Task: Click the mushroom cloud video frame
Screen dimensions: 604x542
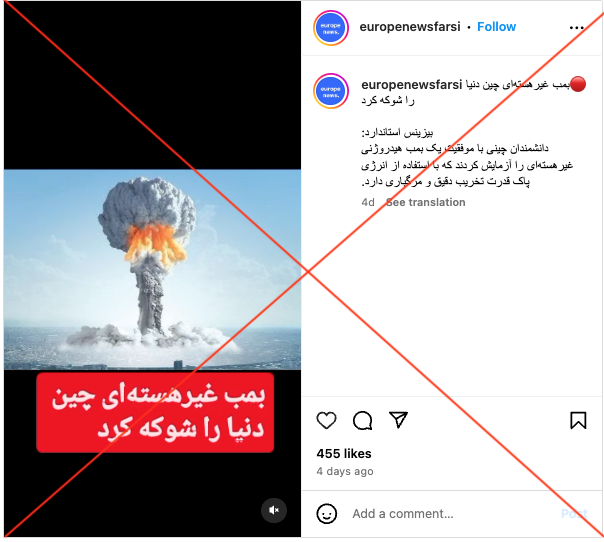Action: tap(153, 269)
